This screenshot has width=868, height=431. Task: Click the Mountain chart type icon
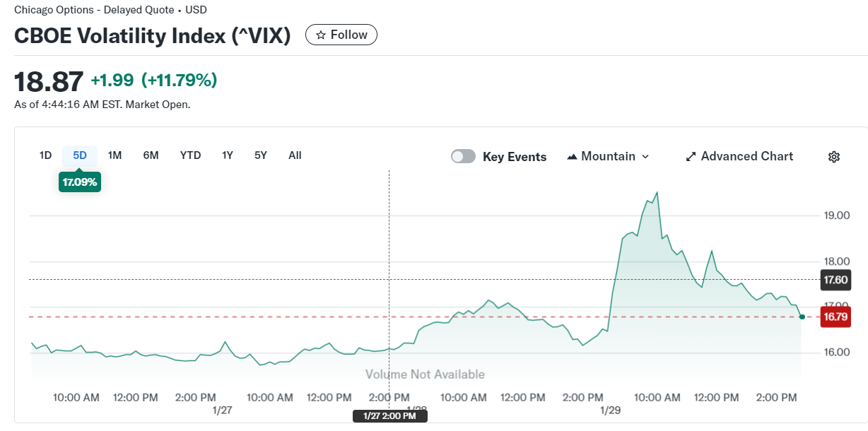coord(573,157)
